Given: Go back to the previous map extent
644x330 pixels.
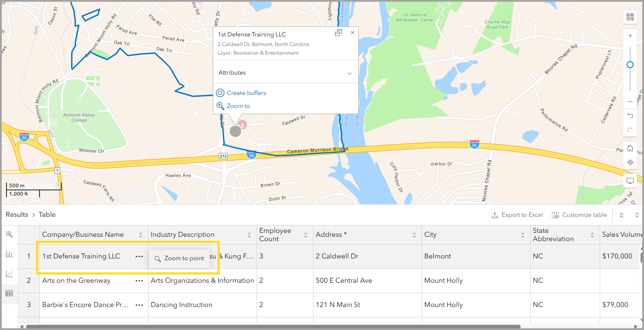Looking at the screenshot, I should tap(630, 115).
